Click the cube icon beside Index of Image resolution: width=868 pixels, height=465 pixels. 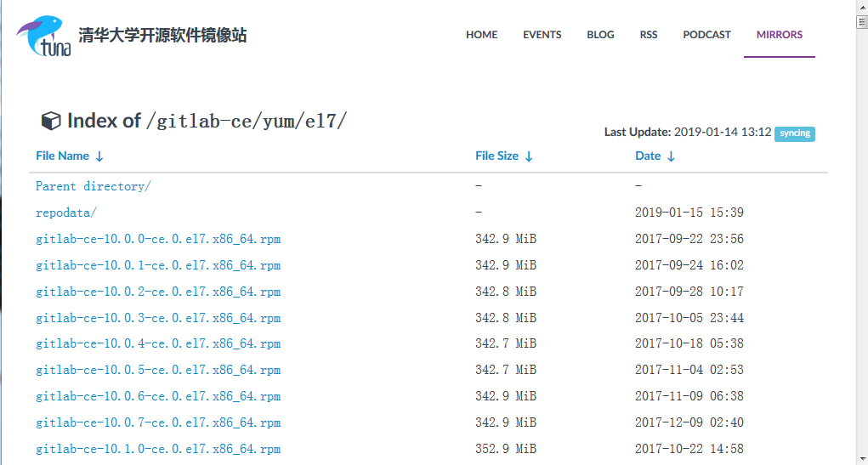(51, 121)
